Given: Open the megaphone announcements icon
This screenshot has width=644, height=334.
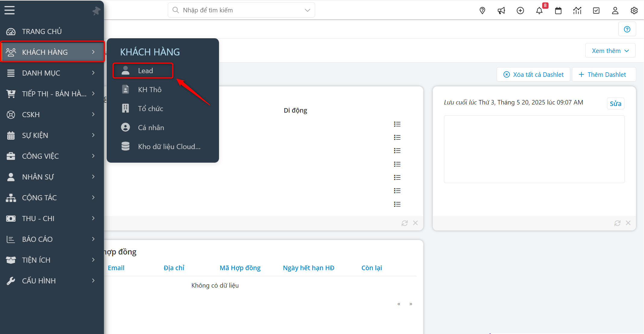Looking at the screenshot, I should click(501, 11).
